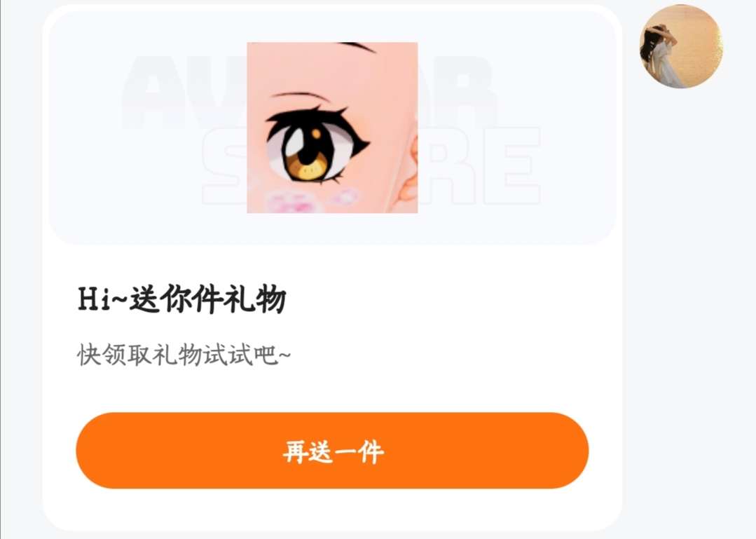Select the Hi~送你件礼物 gift title

click(182, 299)
